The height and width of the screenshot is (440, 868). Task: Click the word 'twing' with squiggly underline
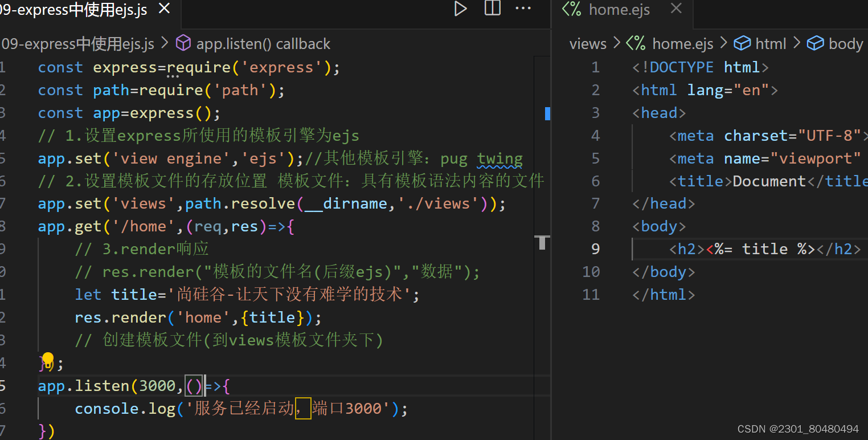499,158
